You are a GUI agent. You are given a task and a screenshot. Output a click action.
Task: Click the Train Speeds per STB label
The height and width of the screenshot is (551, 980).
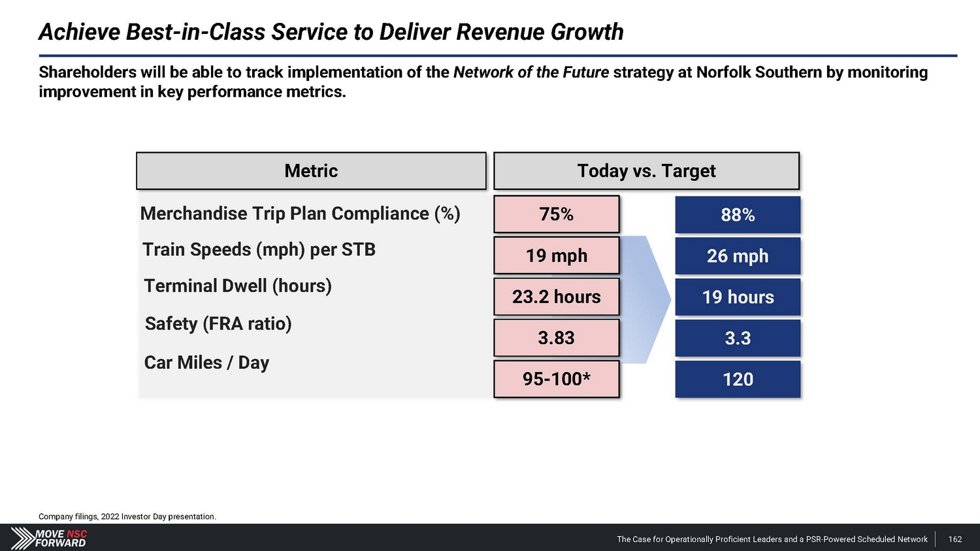259,249
